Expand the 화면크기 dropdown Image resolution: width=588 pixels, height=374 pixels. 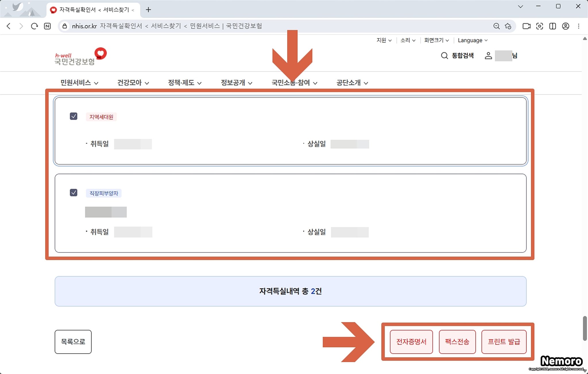point(436,40)
